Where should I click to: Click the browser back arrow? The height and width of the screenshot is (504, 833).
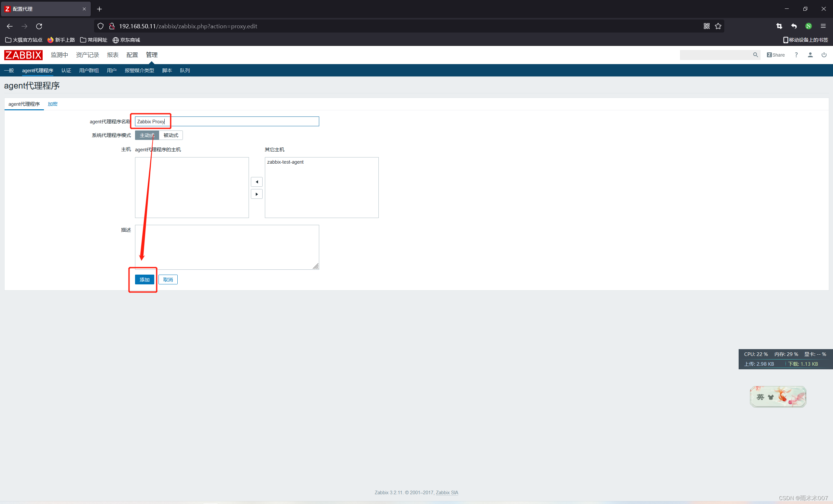[x=9, y=26]
